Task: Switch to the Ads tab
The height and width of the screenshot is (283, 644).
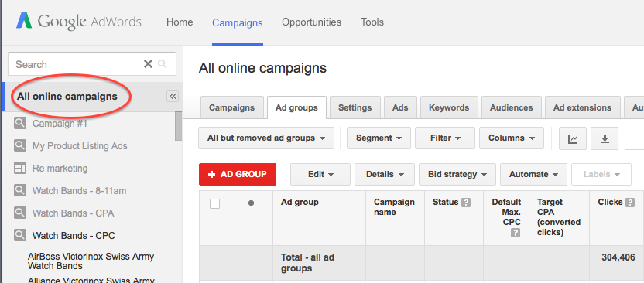Action: (400, 108)
